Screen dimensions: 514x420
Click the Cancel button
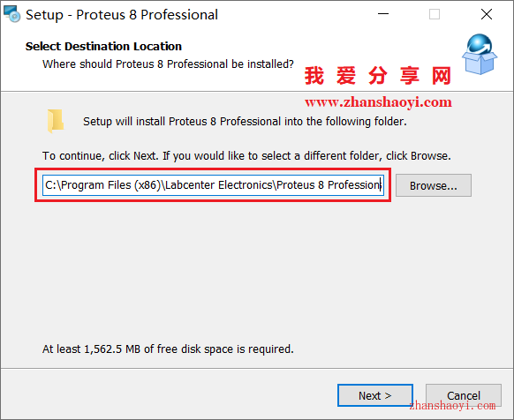[463, 395]
